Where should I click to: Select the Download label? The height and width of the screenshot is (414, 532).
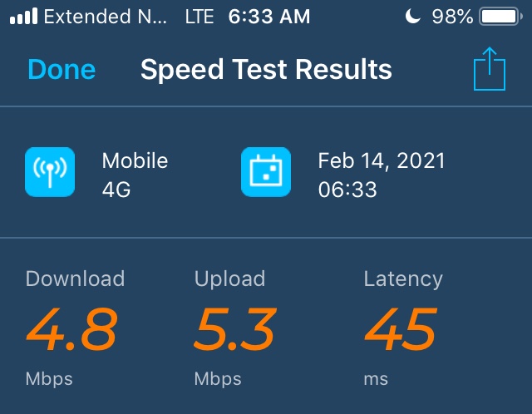tap(75, 278)
